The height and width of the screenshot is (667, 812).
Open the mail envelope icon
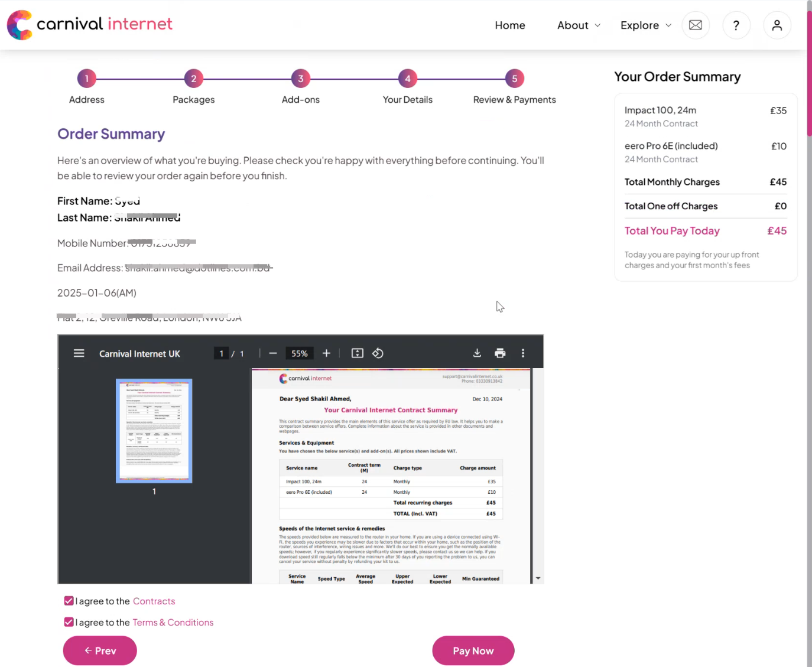click(x=696, y=25)
